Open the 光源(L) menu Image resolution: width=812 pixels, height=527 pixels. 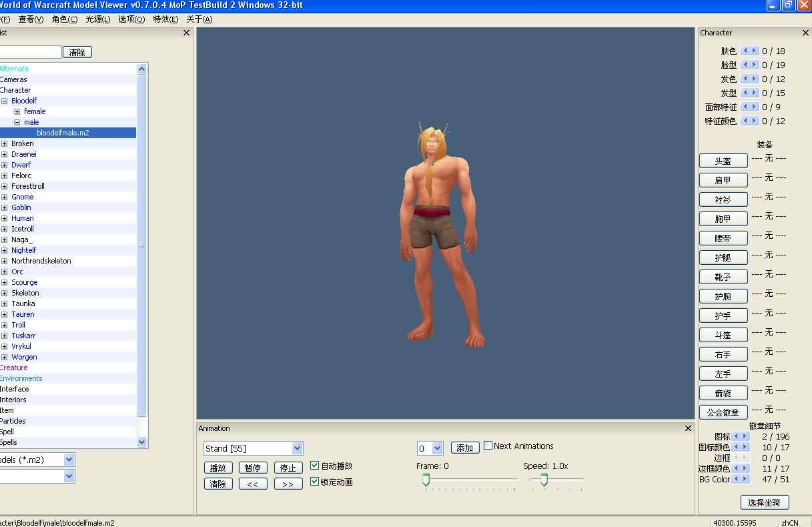98,19
